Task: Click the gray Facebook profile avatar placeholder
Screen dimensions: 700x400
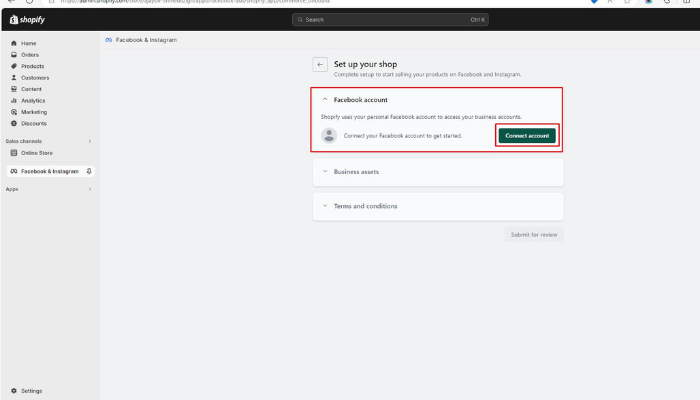Action: click(x=329, y=136)
